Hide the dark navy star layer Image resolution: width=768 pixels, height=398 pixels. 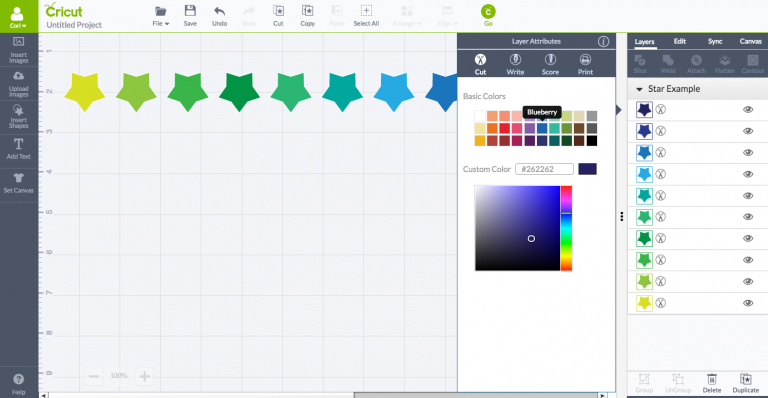click(x=748, y=110)
